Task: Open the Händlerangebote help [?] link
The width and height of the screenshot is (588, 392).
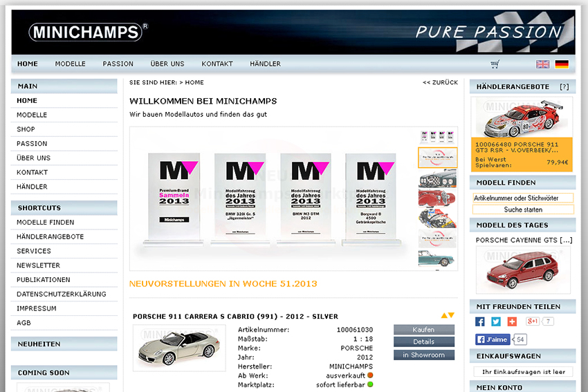Action: [x=564, y=86]
